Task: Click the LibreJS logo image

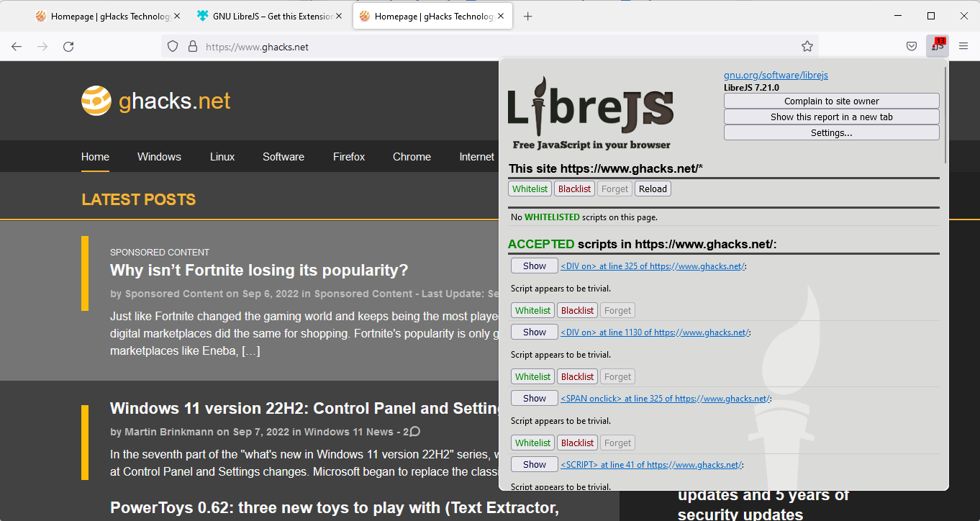Action: point(591,112)
